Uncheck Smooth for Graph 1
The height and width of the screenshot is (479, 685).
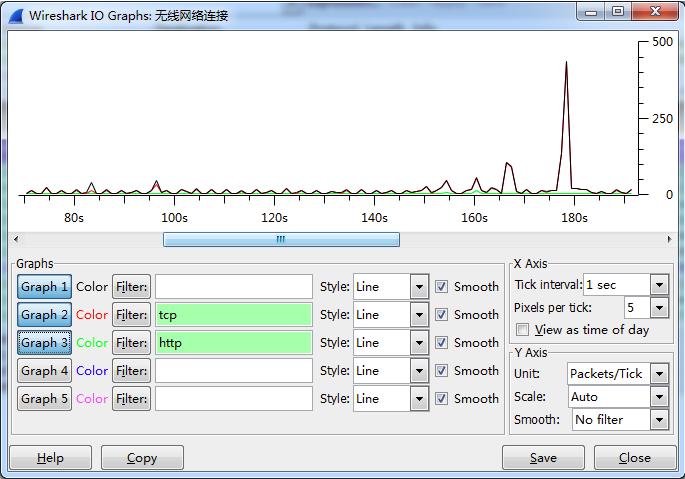[441, 287]
